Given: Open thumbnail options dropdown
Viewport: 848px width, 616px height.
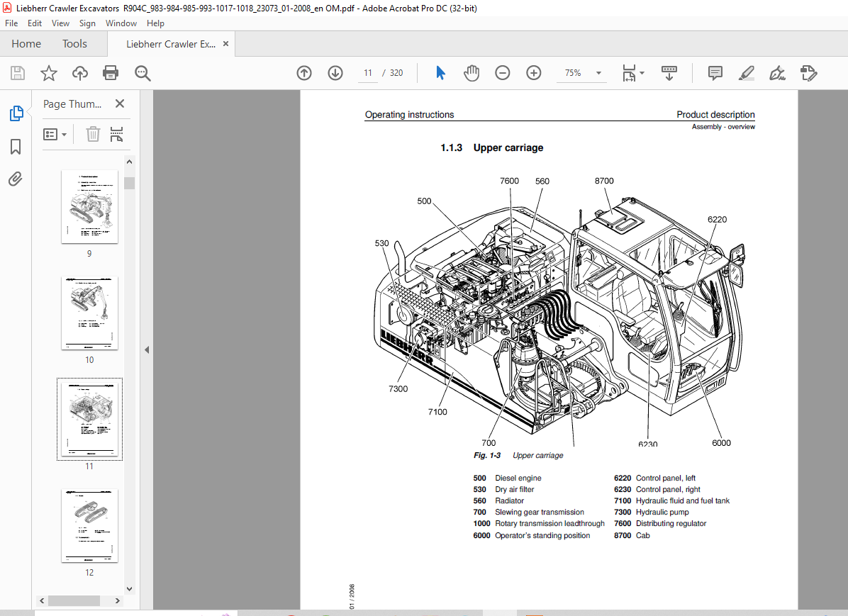Looking at the screenshot, I should click(x=55, y=134).
